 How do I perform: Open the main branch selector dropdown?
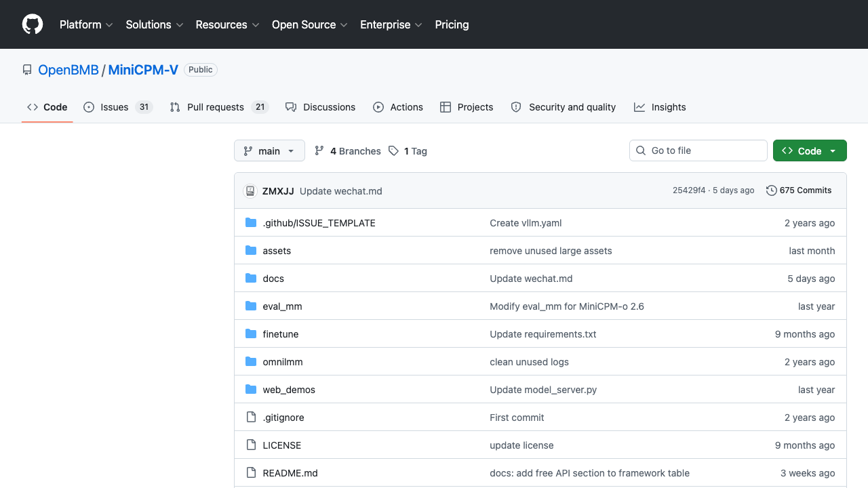coord(269,151)
